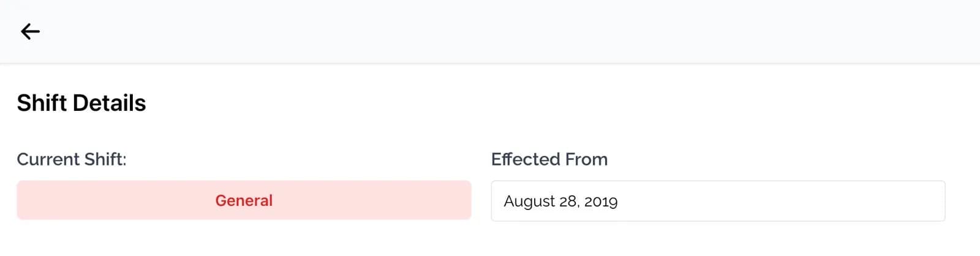Navigate back from Shift Details page
Viewport: 980px width, 256px height.
(30, 31)
